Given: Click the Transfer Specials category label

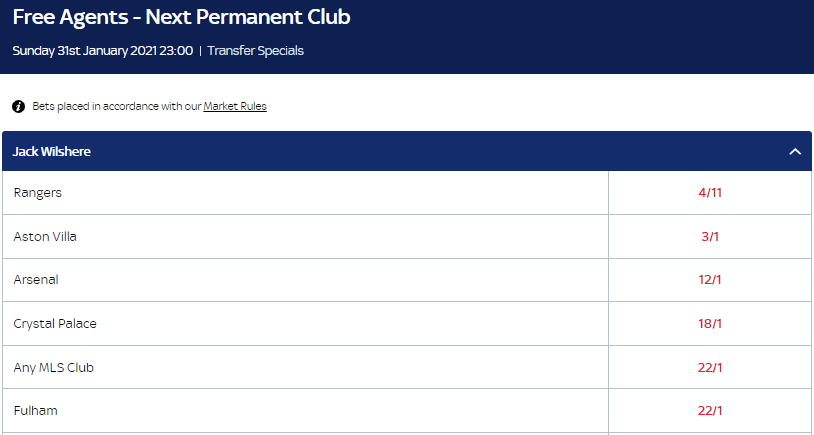Looking at the screenshot, I should [x=255, y=50].
